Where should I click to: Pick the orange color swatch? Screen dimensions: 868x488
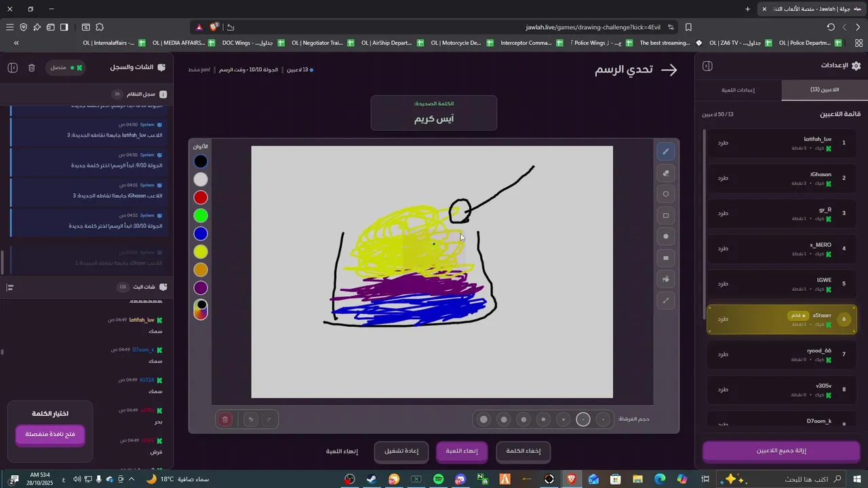click(x=201, y=270)
